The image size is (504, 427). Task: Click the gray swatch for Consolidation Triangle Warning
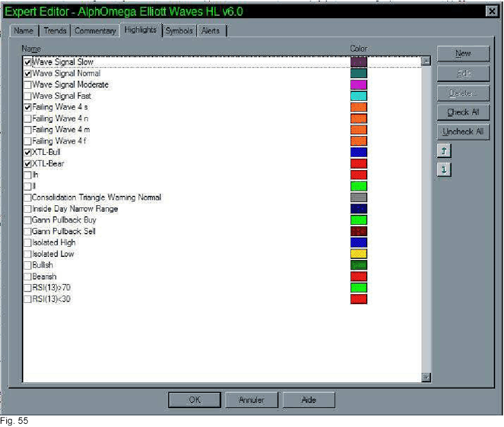tap(358, 198)
